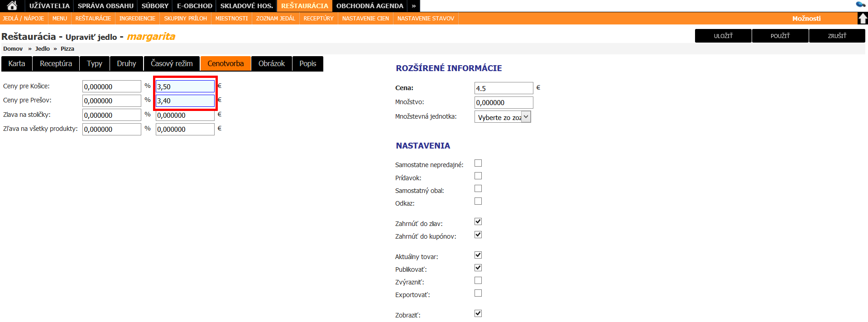Switch to the Obrázok tab
868x322 pixels.
point(271,64)
